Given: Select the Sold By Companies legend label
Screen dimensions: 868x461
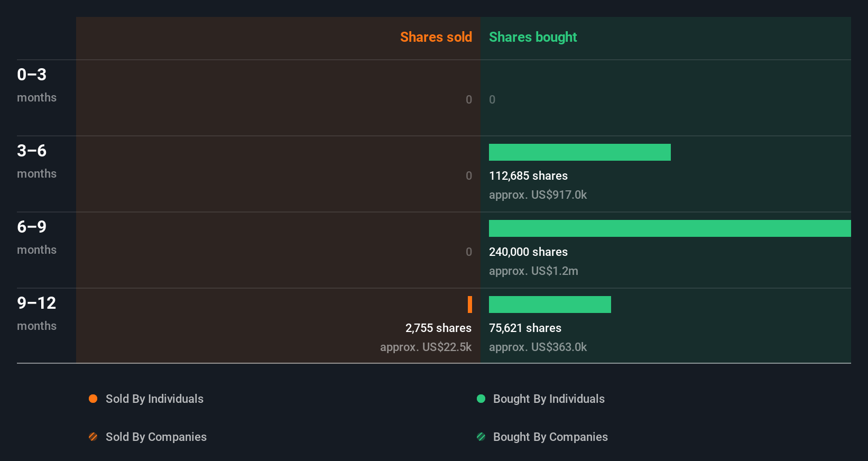Looking at the screenshot, I should pyautogui.click(x=156, y=437).
